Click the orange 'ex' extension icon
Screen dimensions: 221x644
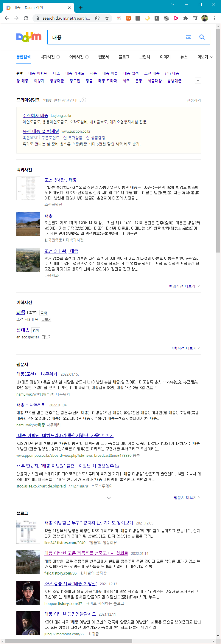pos(128,18)
